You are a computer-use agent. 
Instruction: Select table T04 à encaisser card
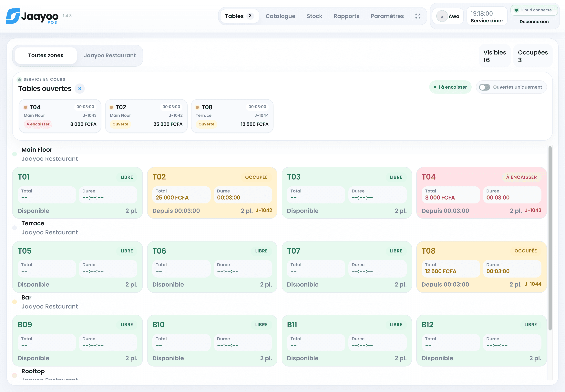click(x=481, y=193)
